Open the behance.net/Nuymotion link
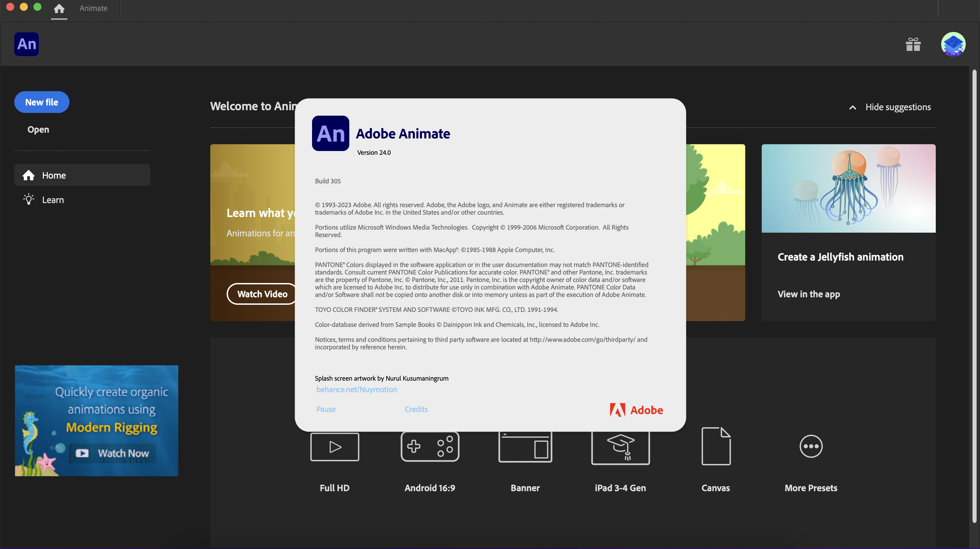Viewport: 980px width, 549px height. (357, 389)
